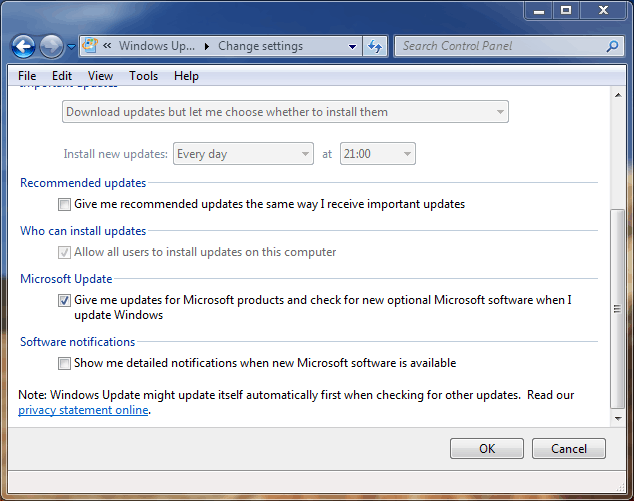The height and width of the screenshot is (501, 634).
Task: Open the Every day schedule dropdown
Action: tap(243, 154)
